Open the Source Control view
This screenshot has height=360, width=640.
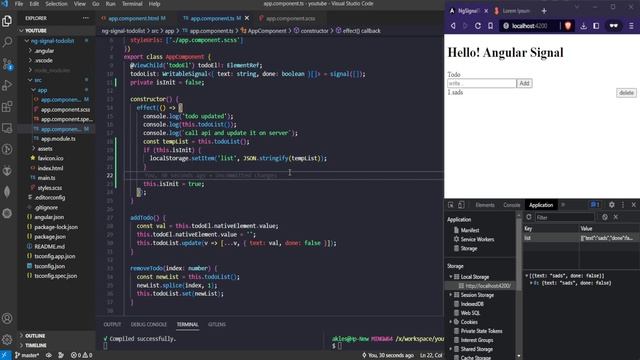pos(7,64)
